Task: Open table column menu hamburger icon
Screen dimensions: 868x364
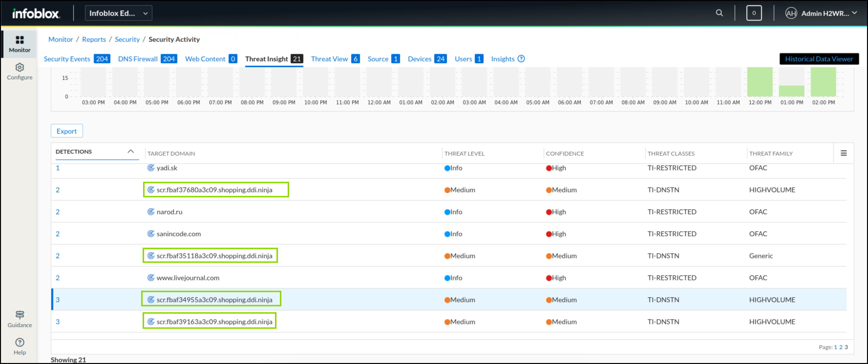Action: (843, 153)
